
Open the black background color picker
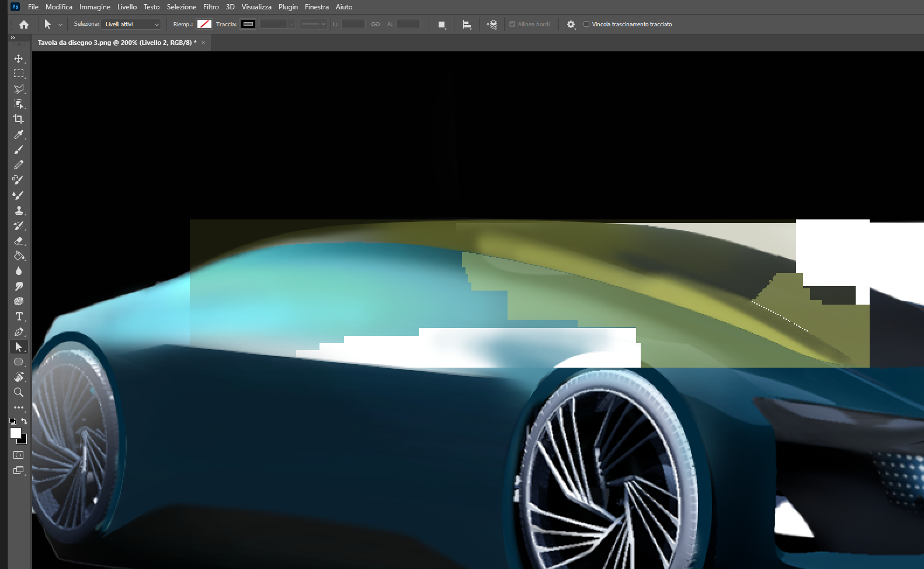24,441
